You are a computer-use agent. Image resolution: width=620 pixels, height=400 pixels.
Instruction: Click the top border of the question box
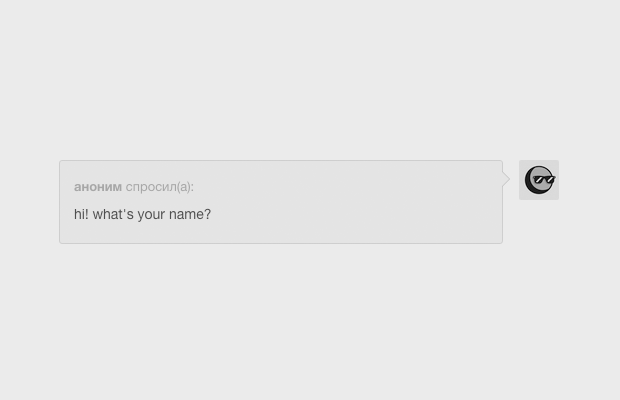click(281, 160)
